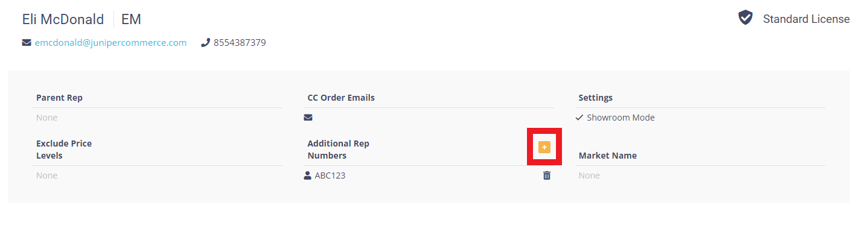868x237 pixels.
Task: Select the Parent Rep None field
Action: (x=159, y=118)
